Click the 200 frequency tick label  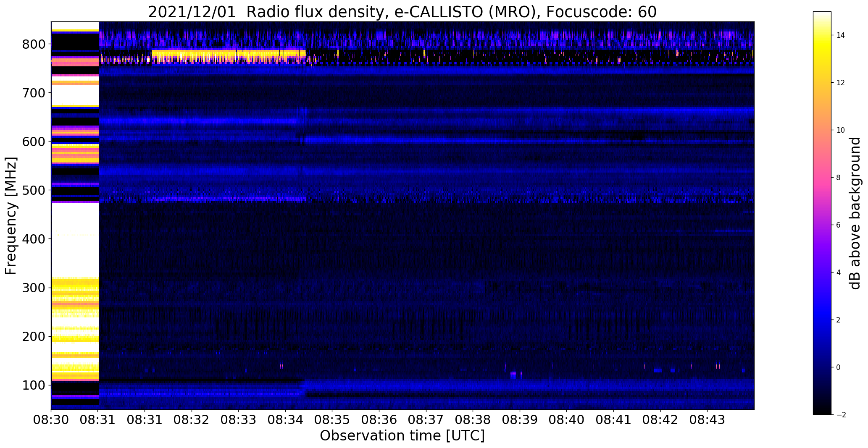point(33,337)
